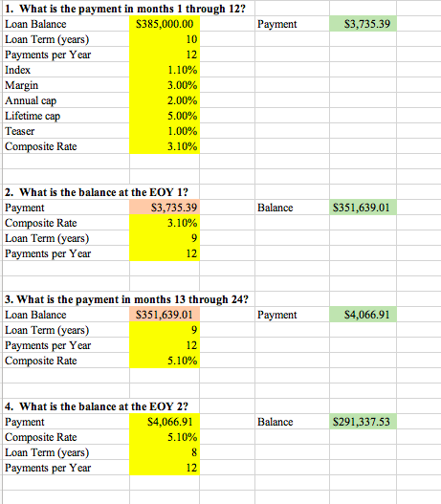Click the question 4 heading about EOY 2 balance
The height and width of the screenshot is (504, 441).
click(97, 406)
